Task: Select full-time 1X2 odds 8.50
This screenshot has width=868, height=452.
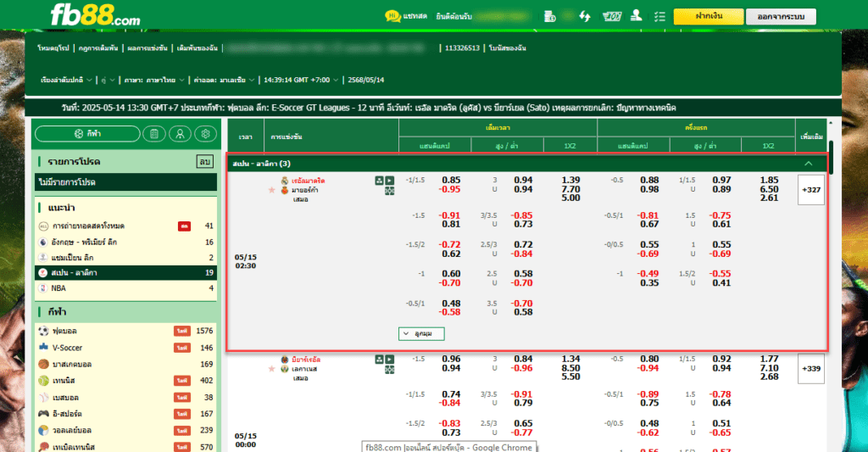Action: click(x=570, y=368)
